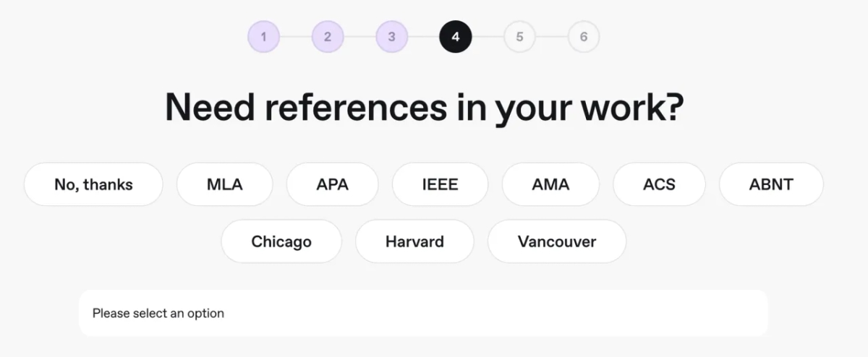868x357 pixels.
Task: Pick the Vancouver reference option
Action: pos(557,241)
